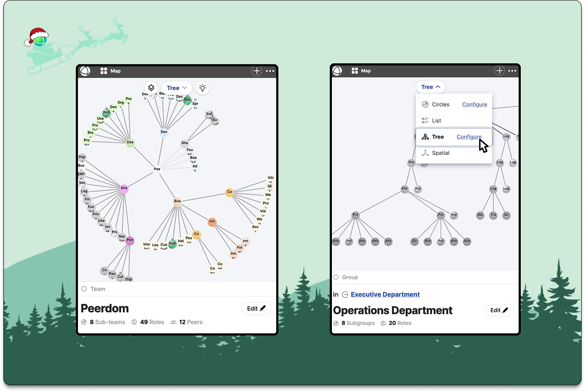Select the List view icon in the menu
Viewport: 585px width, 392px height.
click(424, 120)
